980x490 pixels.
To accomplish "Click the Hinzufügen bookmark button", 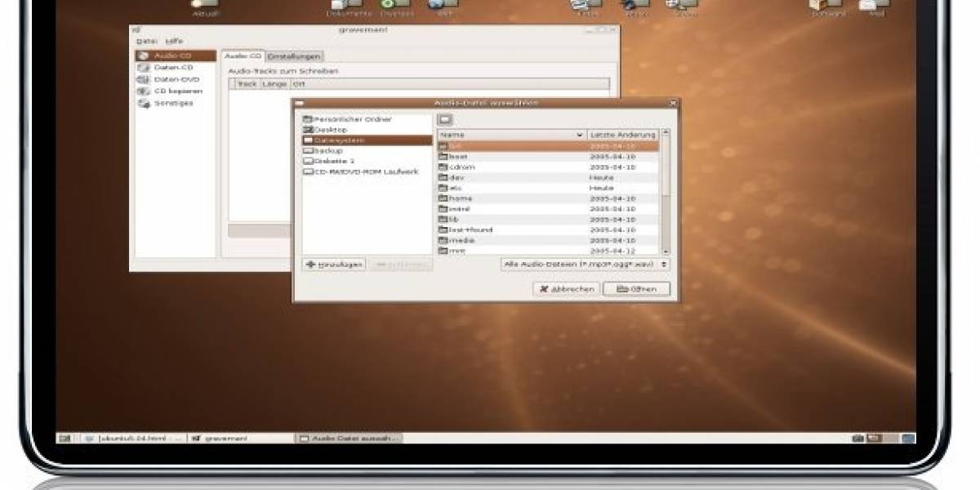I will pos(334,265).
